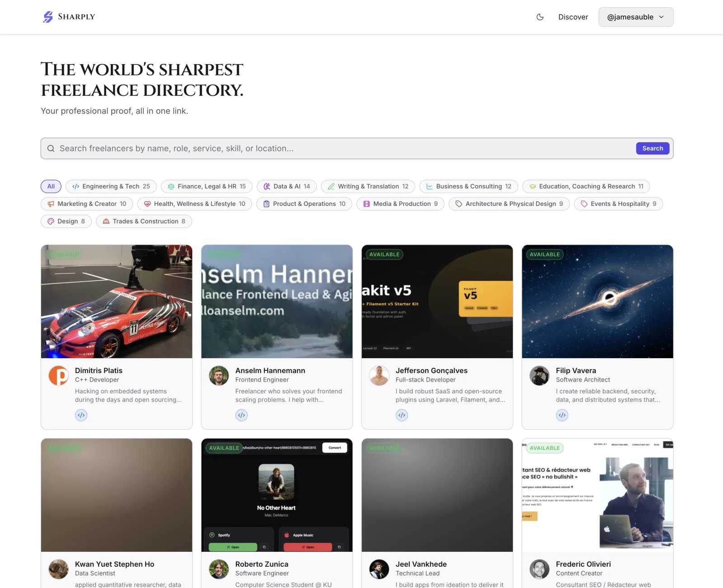Viewport: 723px width, 588px height.
Task: Click code icon on Dimitris Platis card
Action: click(x=81, y=415)
